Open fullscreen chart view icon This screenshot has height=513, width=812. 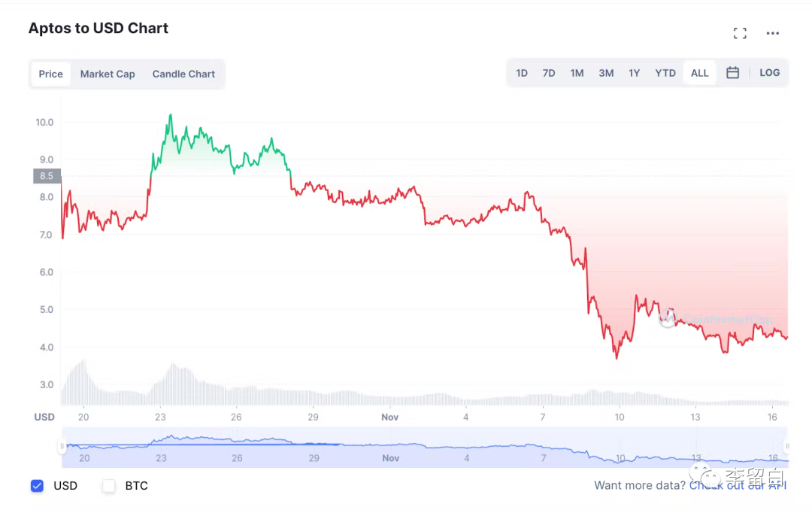(740, 33)
